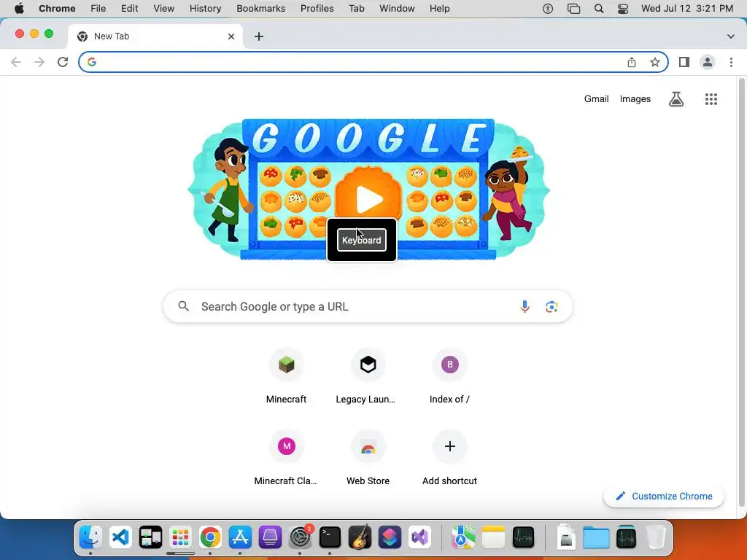The image size is (747, 560).
Task: Bookmark this tab with the star icon
Action: pos(655,62)
